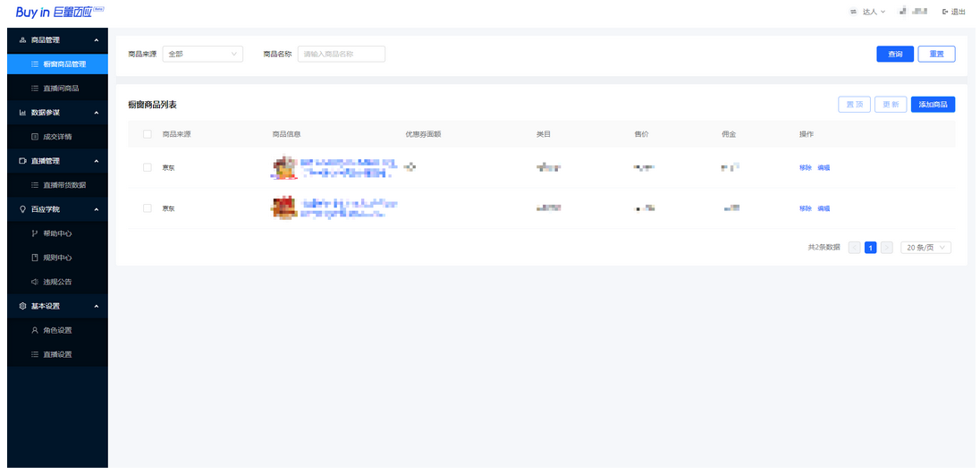980x474 pixels.
Task: Click the blurred user avatar in header
Action: tap(902, 12)
